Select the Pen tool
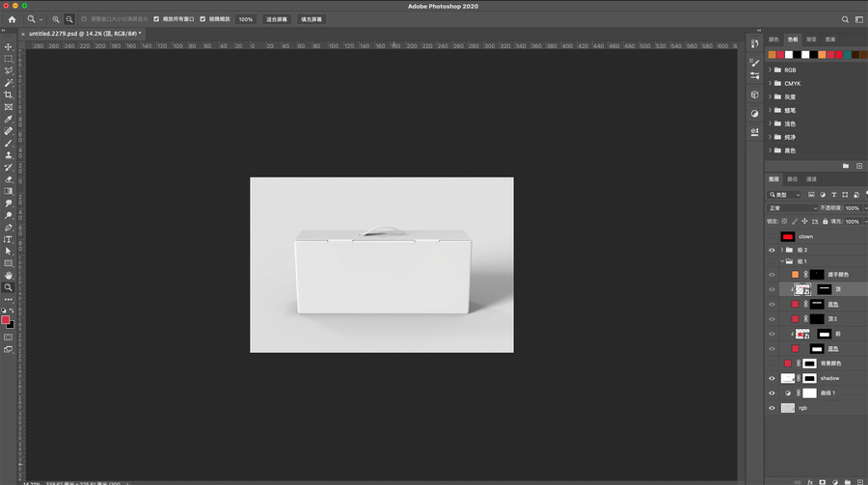 coord(9,228)
